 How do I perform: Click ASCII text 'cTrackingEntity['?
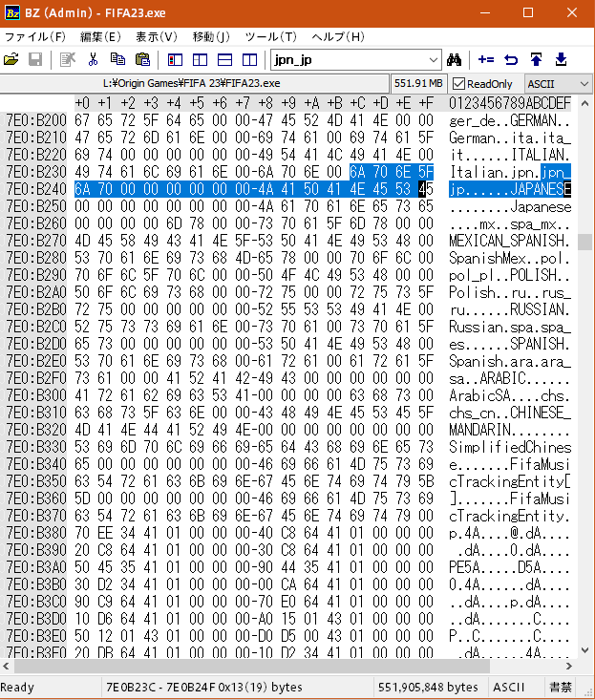pos(510,481)
